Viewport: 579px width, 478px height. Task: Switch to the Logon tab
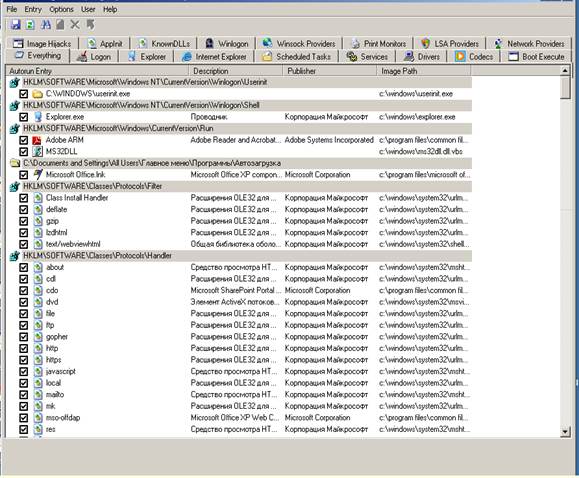pyautogui.click(x=94, y=57)
